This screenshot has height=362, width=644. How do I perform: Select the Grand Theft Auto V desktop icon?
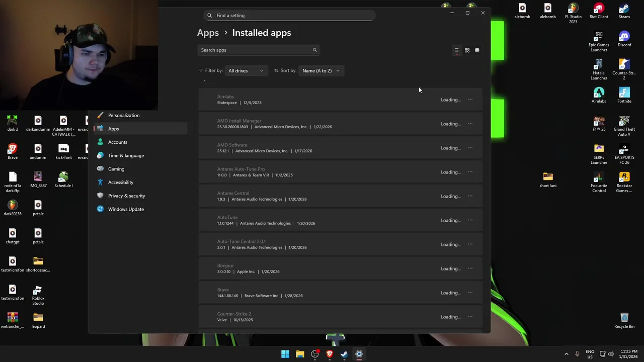pos(624,126)
